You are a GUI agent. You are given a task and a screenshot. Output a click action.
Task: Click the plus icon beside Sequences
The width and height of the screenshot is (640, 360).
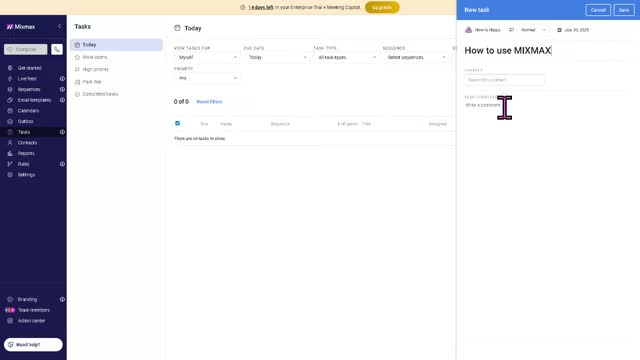coord(62,89)
